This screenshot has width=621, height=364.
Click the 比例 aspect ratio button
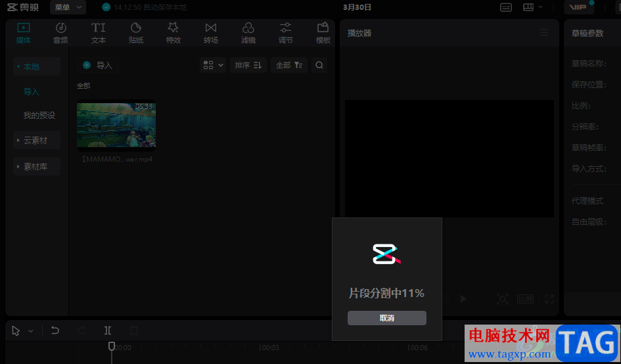tap(525, 299)
